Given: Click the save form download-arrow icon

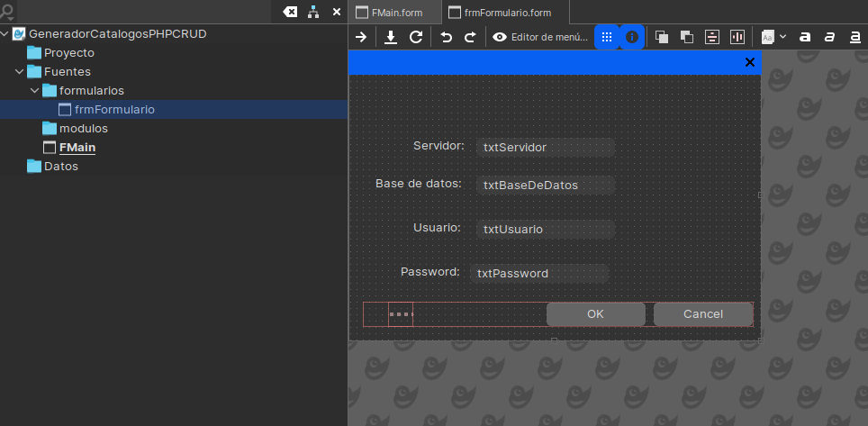Looking at the screenshot, I should point(391,37).
